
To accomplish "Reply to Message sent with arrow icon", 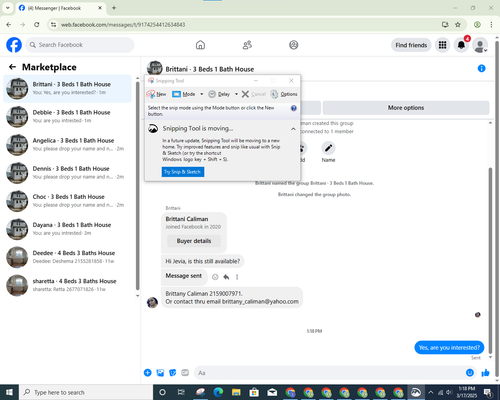I will pyautogui.click(x=226, y=277).
